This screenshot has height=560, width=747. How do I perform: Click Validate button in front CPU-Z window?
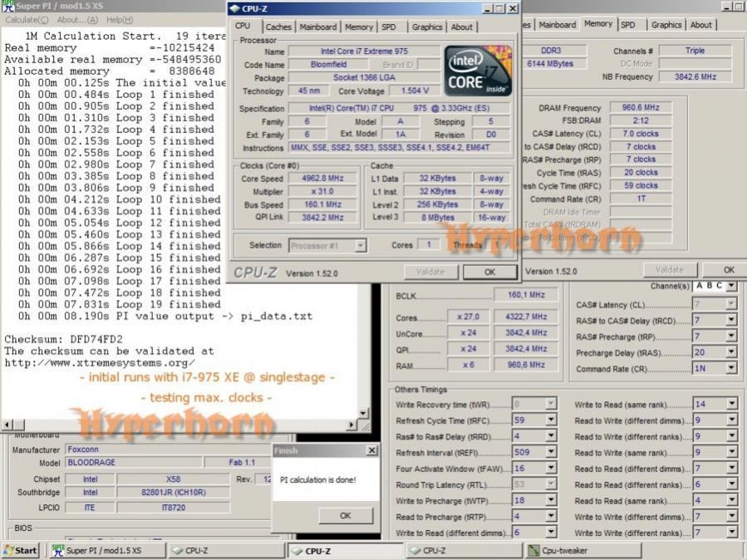pos(430,272)
